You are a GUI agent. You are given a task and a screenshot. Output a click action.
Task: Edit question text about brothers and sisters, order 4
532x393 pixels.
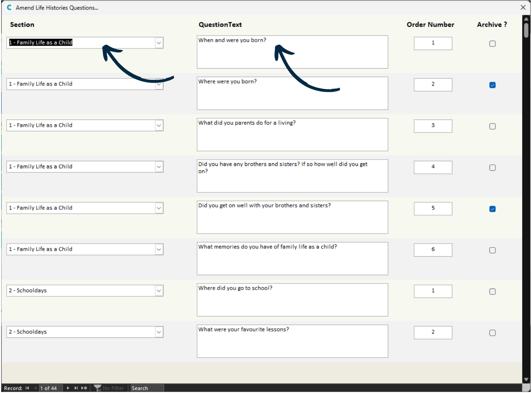292,176
